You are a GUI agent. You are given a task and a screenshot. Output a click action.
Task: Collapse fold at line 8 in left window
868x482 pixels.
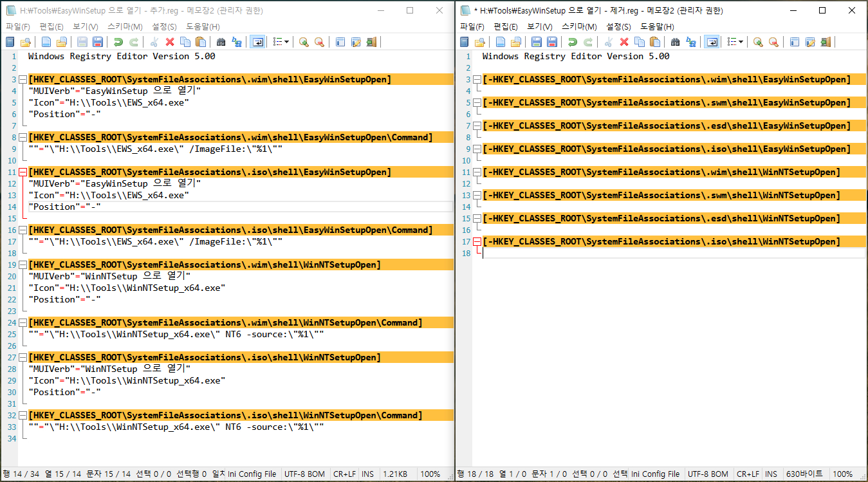tap(23, 138)
